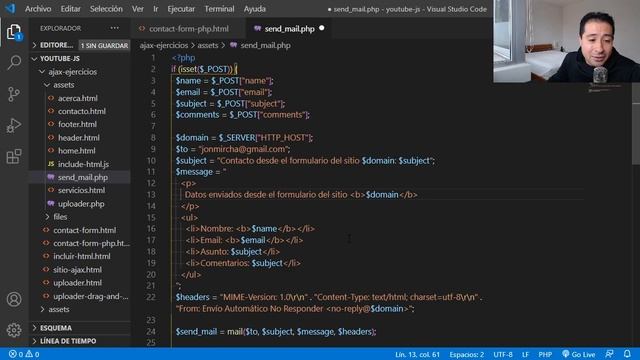The width and height of the screenshot is (640, 360).
Task: Open servicios.html in the explorer
Action: click(81, 190)
